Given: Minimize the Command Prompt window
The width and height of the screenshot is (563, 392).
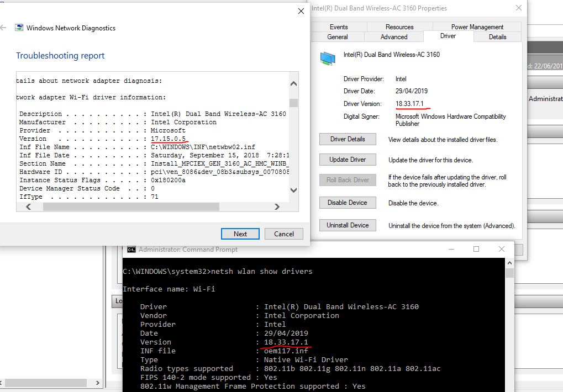Looking at the screenshot, I should pyautogui.click(x=451, y=249).
